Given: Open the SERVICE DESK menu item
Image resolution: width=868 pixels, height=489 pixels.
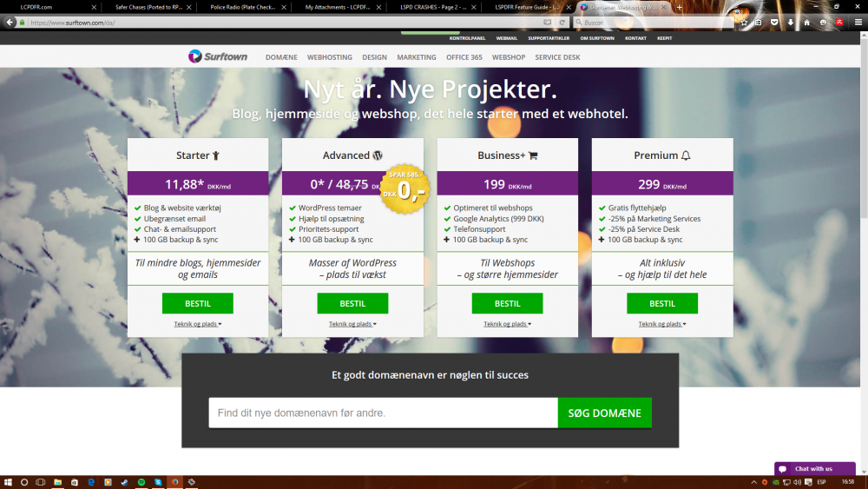Looking at the screenshot, I should pyautogui.click(x=557, y=57).
